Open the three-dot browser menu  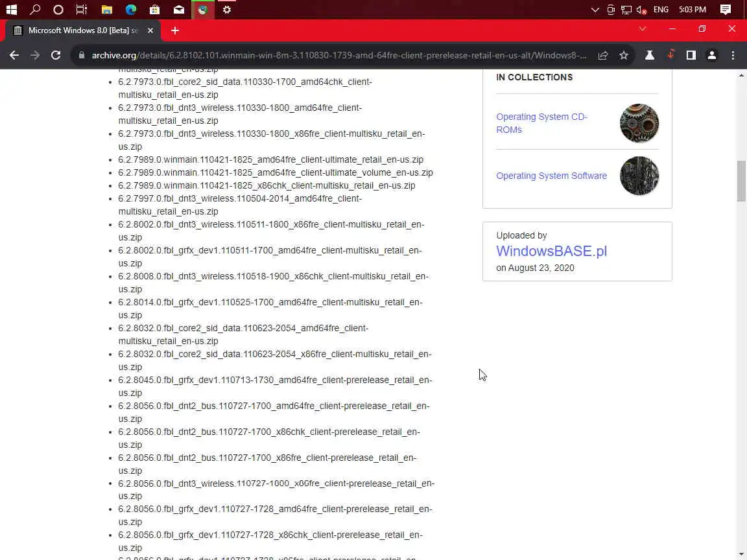tap(733, 55)
